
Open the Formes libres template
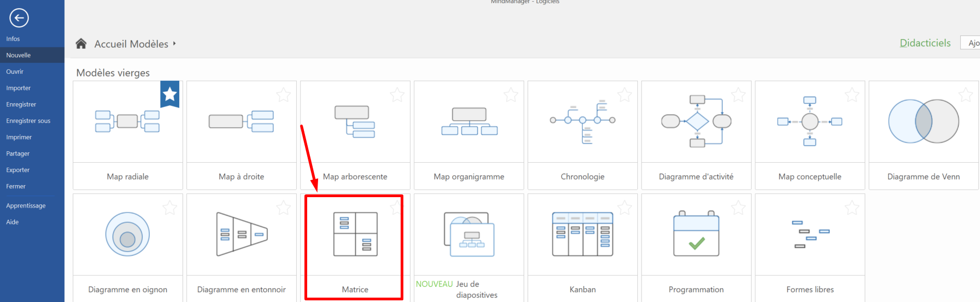click(810, 235)
